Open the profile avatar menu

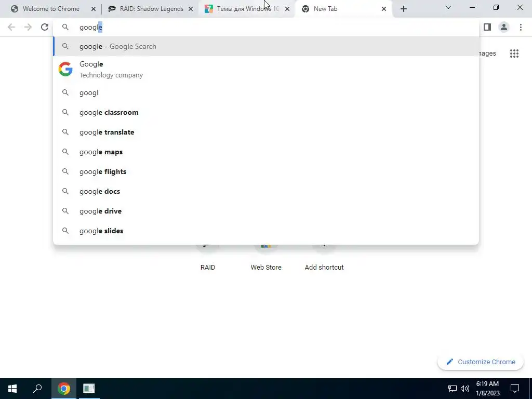(x=504, y=27)
